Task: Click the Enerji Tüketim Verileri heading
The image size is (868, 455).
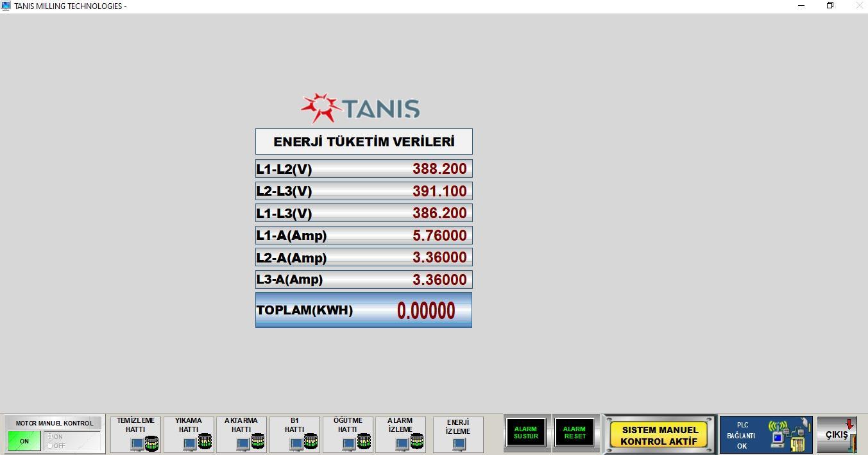Action: 364,142
